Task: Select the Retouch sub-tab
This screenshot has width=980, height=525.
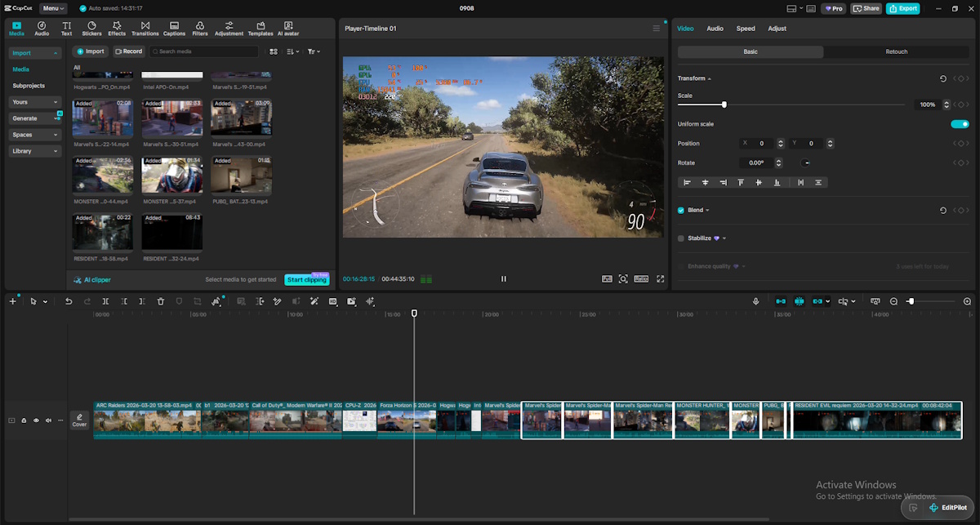Action: click(897, 51)
